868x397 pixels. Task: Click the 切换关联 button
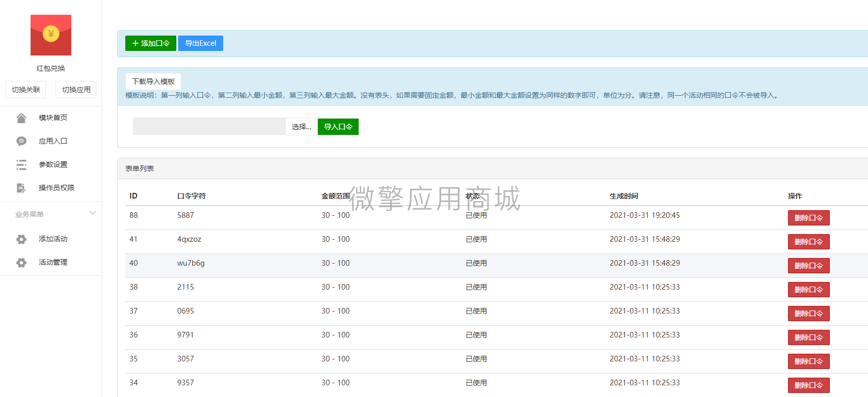click(x=26, y=90)
